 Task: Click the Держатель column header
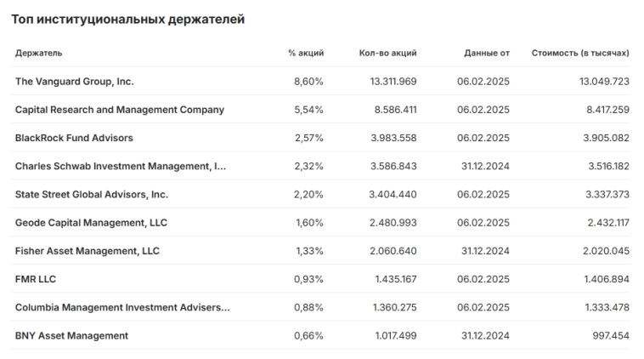pos(39,53)
